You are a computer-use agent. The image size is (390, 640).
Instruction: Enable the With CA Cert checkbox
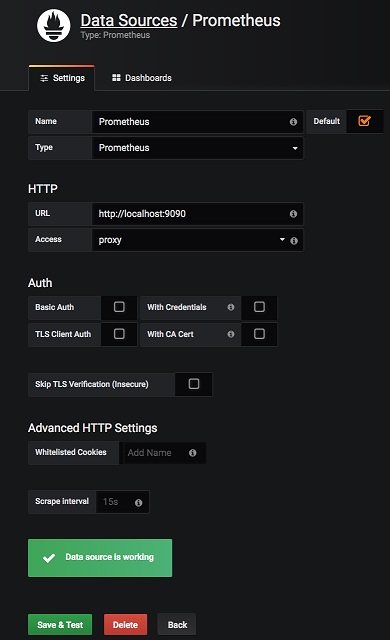(x=259, y=334)
